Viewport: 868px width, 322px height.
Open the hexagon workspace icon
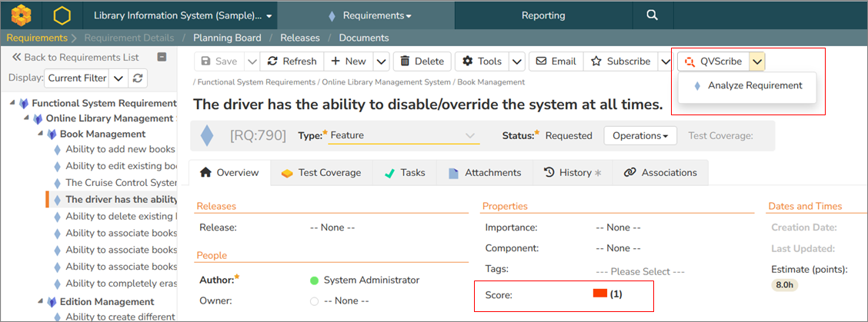[x=62, y=15]
